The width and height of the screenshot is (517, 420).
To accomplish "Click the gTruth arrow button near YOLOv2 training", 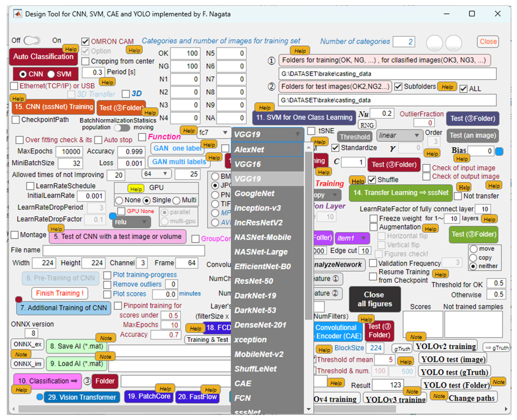I will click(496, 348).
